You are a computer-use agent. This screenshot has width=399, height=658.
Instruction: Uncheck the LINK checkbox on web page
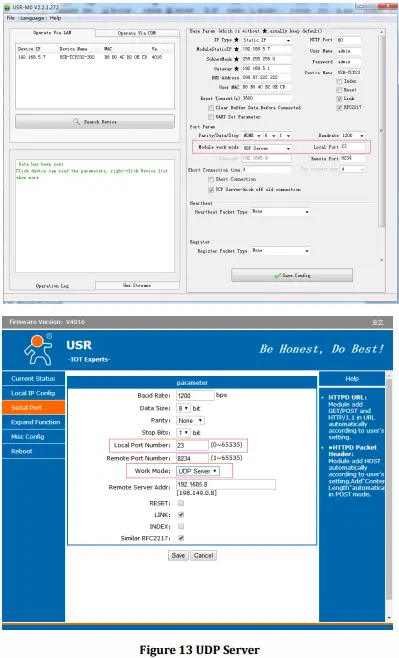[x=181, y=514]
